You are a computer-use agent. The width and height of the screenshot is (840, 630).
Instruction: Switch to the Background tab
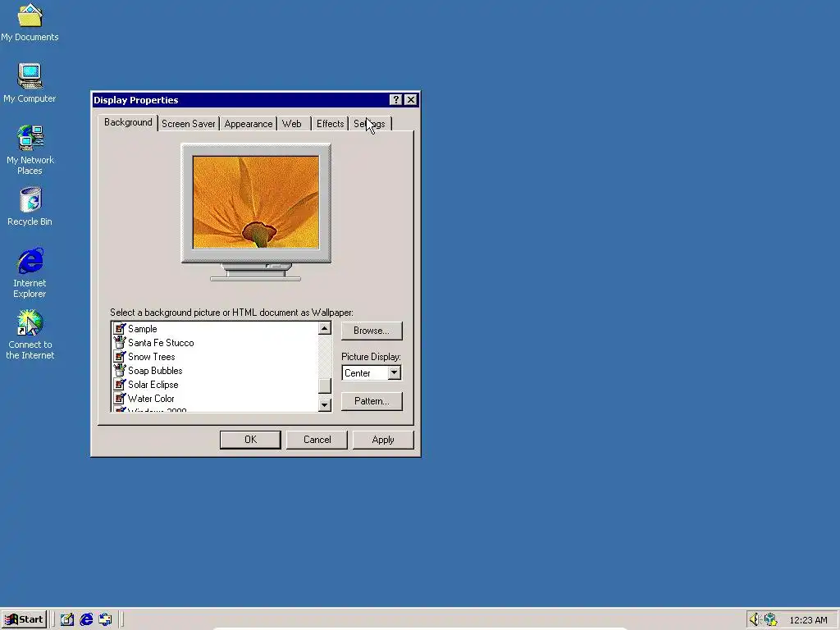(x=128, y=123)
